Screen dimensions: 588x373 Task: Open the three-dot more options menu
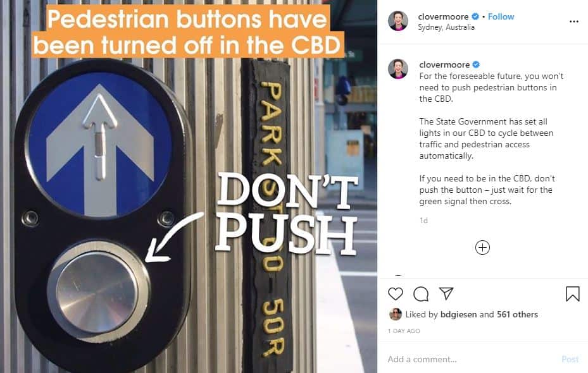click(x=573, y=21)
